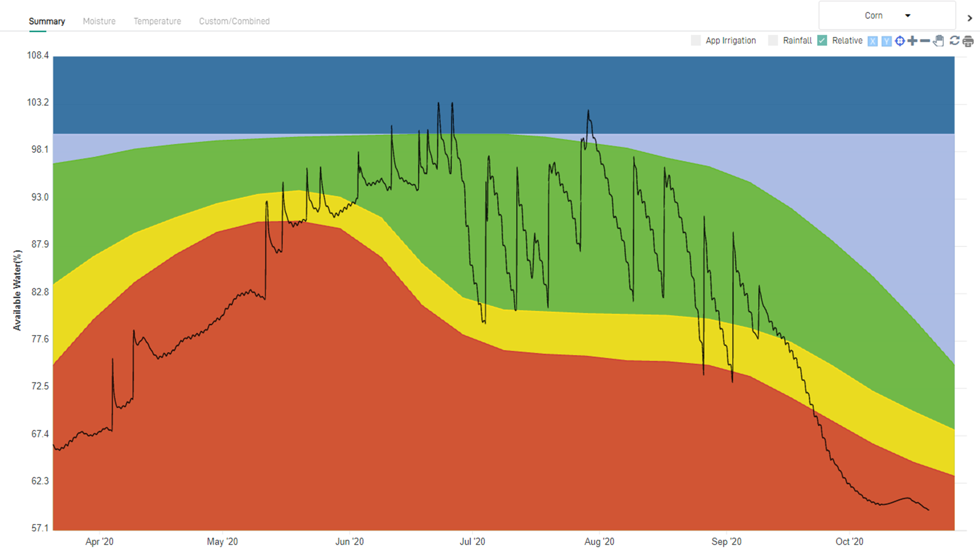Click the crosshair select-zoom icon
This screenshot has width=980, height=557.
(x=900, y=41)
